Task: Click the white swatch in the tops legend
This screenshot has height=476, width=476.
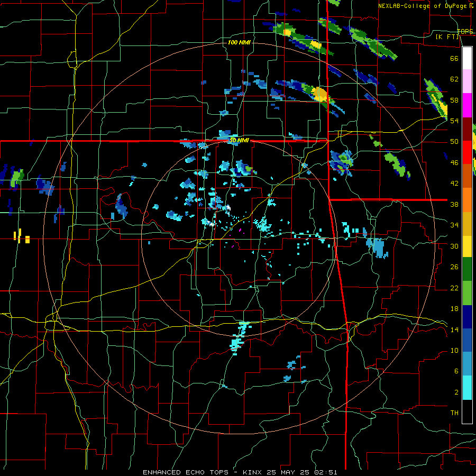Action: pyautogui.click(x=467, y=58)
